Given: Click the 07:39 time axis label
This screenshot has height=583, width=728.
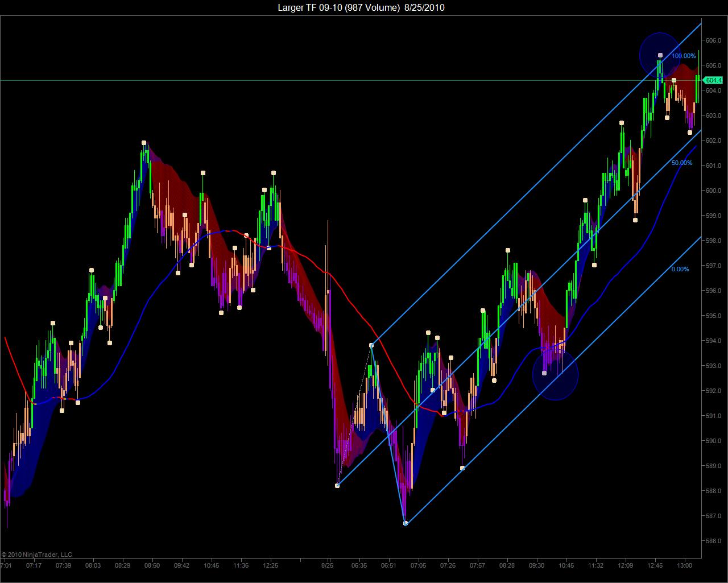Looking at the screenshot, I should coord(63,565).
